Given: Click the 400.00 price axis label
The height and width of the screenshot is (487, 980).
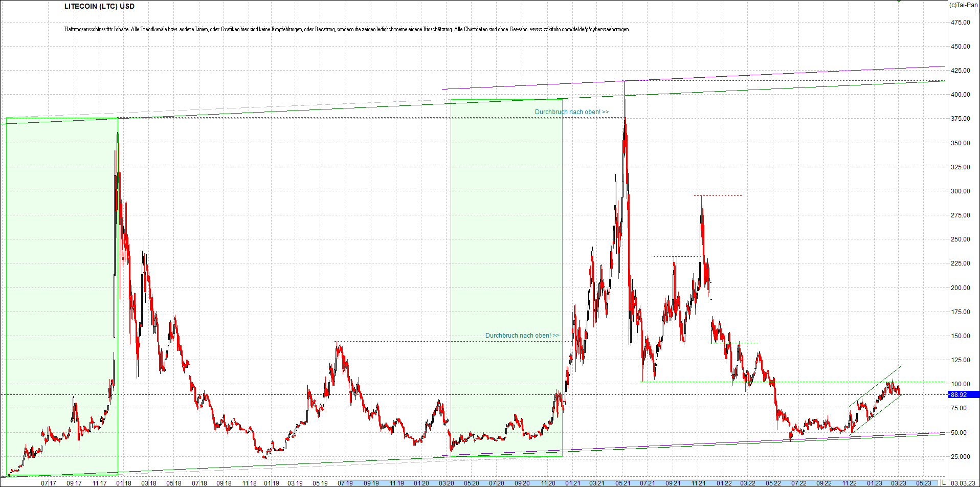Looking at the screenshot, I should point(960,95).
